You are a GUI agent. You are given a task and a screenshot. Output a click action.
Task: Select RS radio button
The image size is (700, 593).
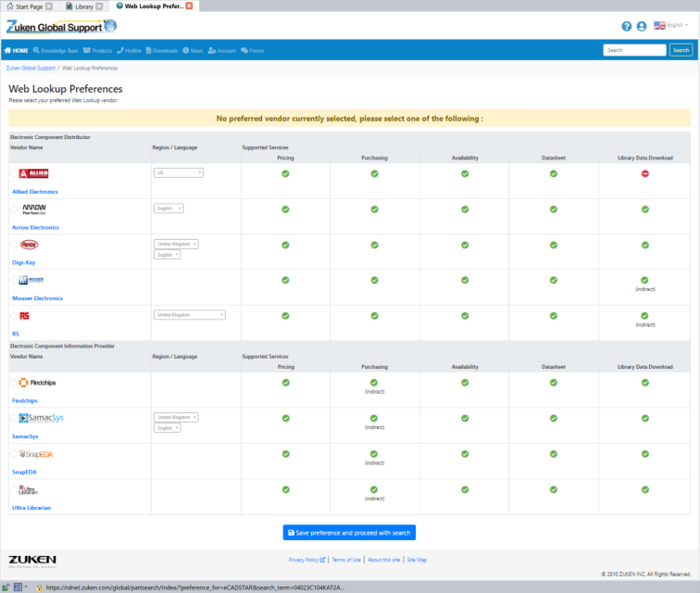point(14,316)
